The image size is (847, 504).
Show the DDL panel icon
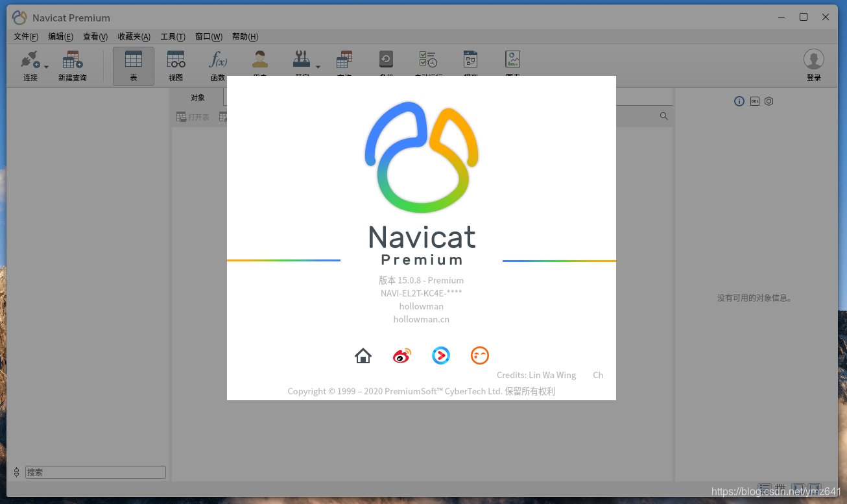click(755, 101)
